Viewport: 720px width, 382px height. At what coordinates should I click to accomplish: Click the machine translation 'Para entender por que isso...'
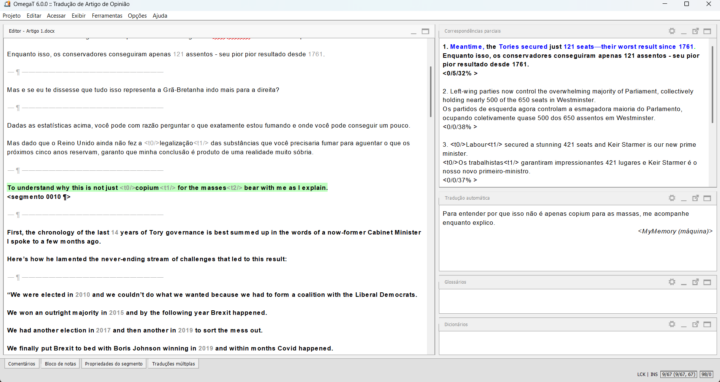click(x=566, y=218)
